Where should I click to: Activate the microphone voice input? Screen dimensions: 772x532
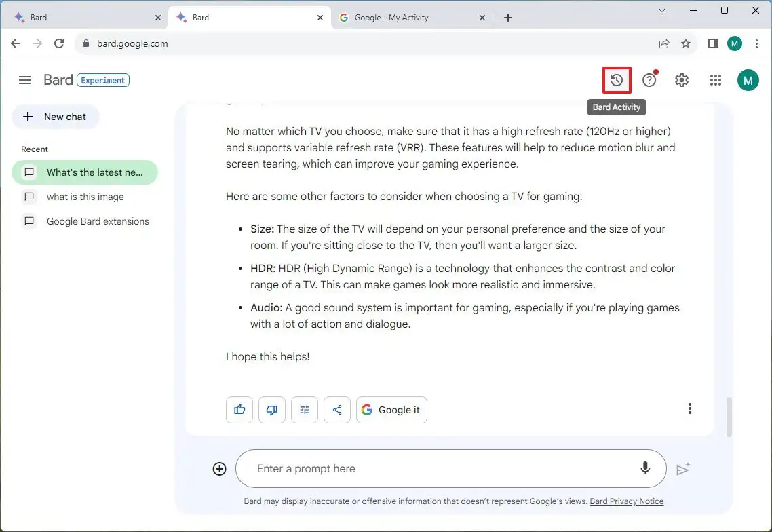click(645, 468)
